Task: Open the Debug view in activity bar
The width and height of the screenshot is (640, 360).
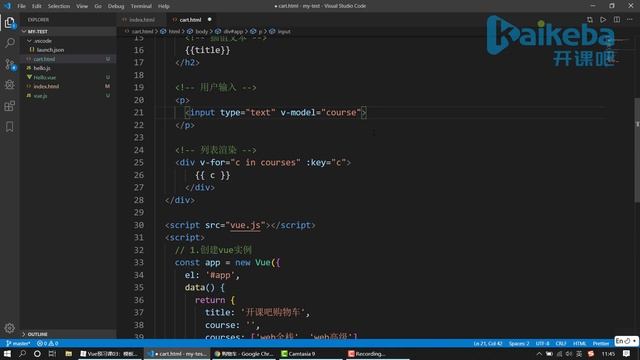Action: [x=10, y=84]
